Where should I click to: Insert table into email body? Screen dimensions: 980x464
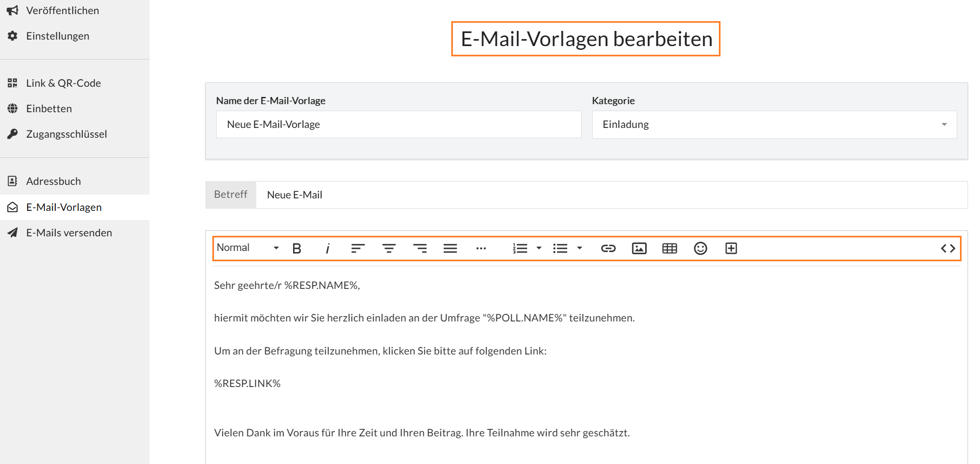point(670,248)
